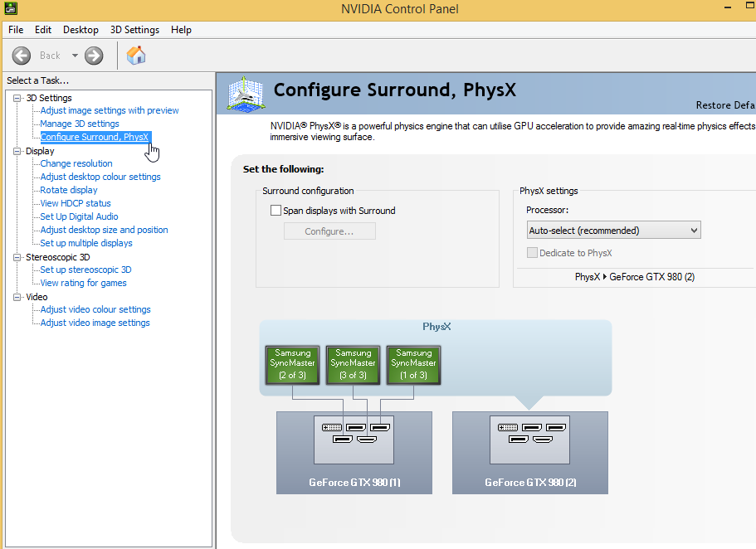Click the Stereoscopic 3D category label

click(58, 257)
